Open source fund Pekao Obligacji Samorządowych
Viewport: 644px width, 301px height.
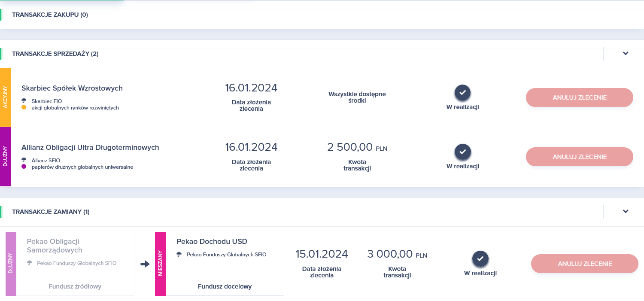tap(55, 246)
